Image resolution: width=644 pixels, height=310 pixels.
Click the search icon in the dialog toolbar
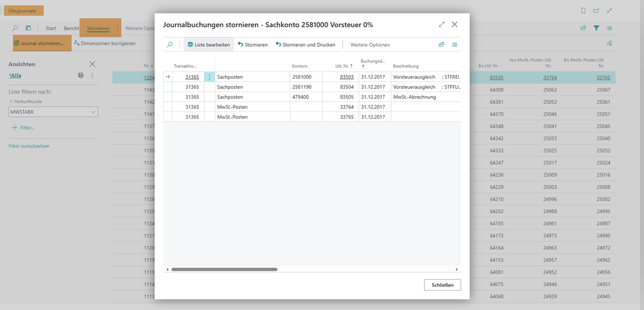(170, 45)
